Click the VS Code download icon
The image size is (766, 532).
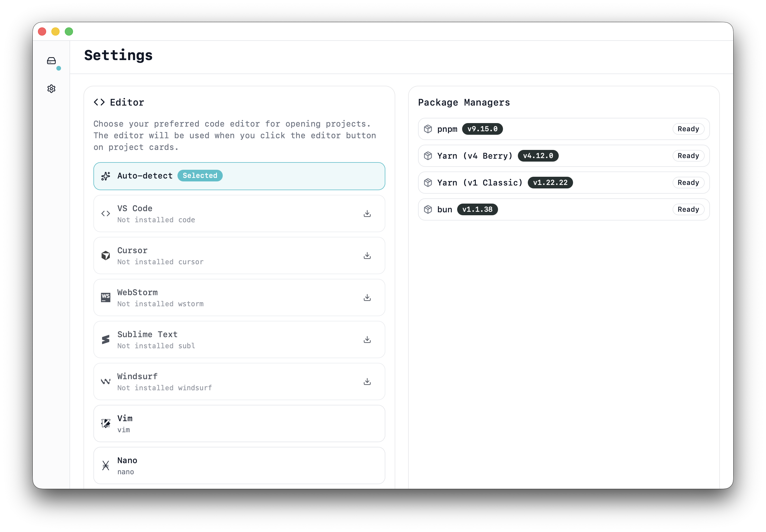367,214
